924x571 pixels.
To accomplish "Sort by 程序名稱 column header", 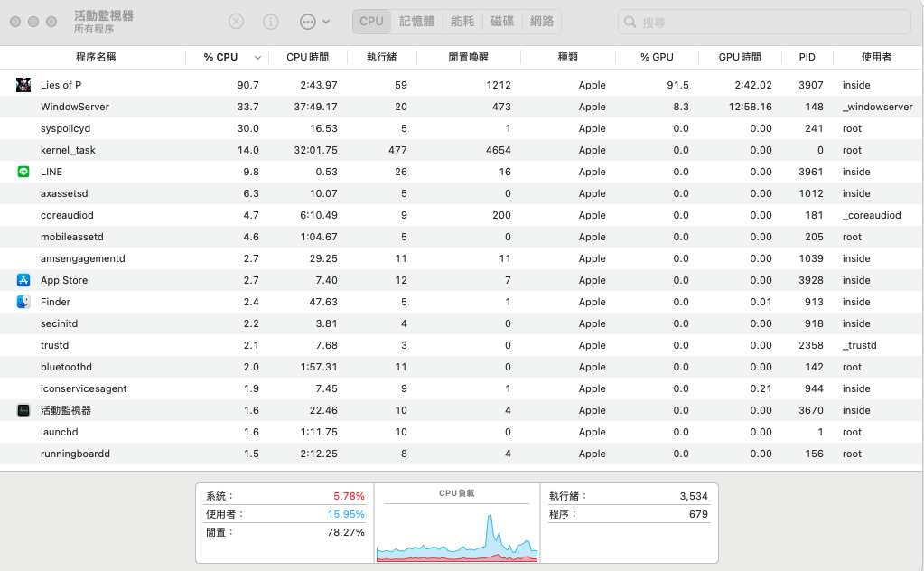I will pos(96,57).
